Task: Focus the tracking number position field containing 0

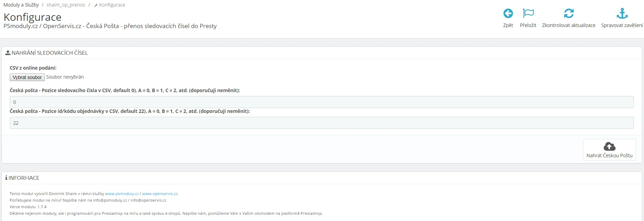Action: 321,102
